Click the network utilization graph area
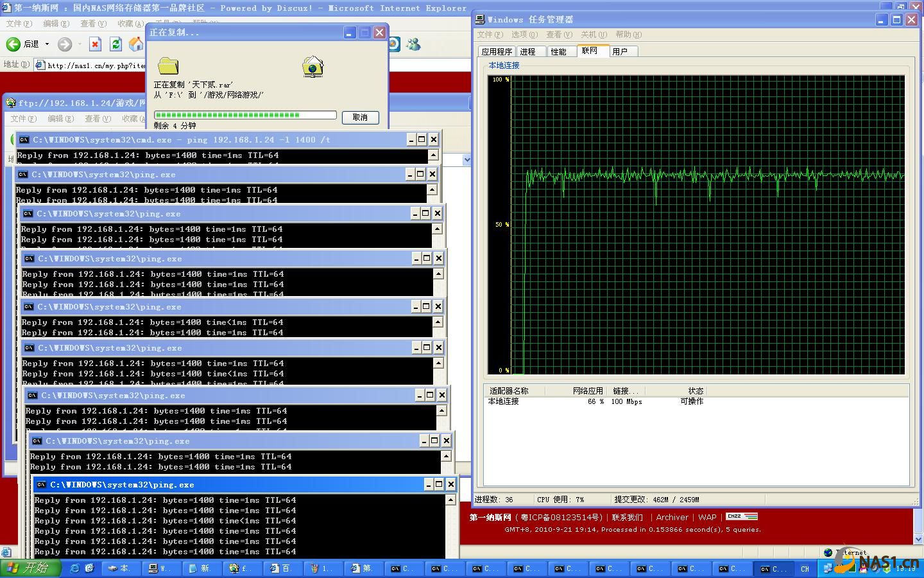Image resolution: width=924 pixels, height=578 pixels. (696, 225)
